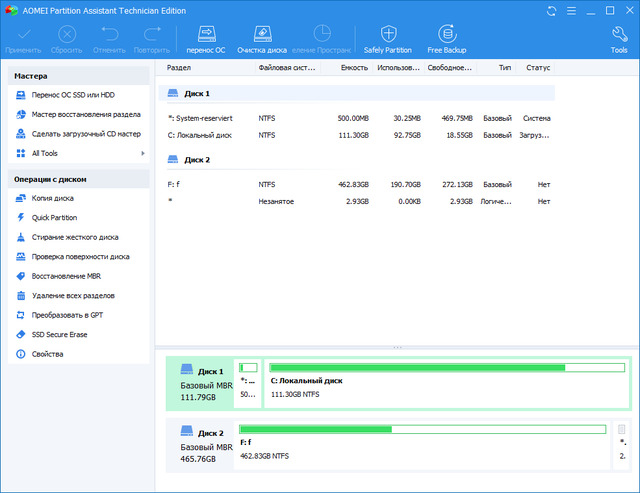Select the Диск 1 Базовый MBR block
The image size is (640, 493).
coord(200,384)
